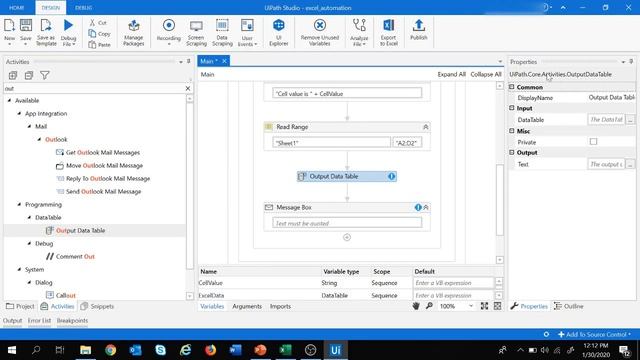The width and height of the screenshot is (640, 360).
Task: Click Export to Excel
Action: pyautogui.click(x=389, y=32)
